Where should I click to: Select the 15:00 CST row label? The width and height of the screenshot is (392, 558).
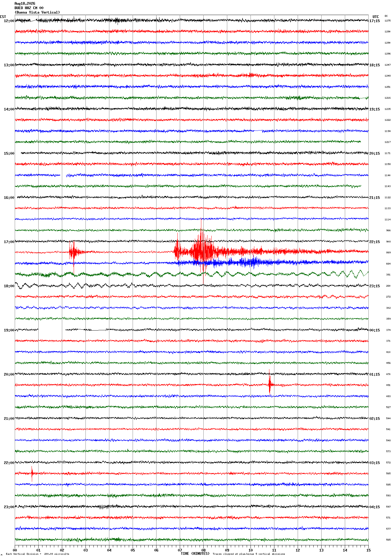pos(9,153)
